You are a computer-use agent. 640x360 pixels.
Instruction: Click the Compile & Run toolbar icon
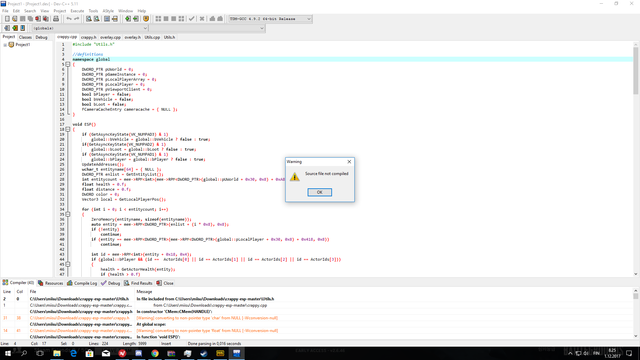point(173,19)
